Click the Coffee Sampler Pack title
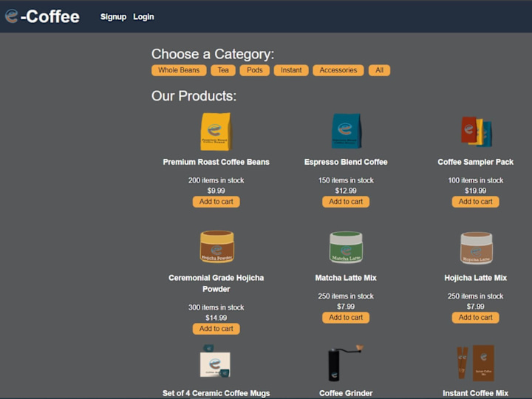Screen dimensions: 532x399 pos(475,162)
